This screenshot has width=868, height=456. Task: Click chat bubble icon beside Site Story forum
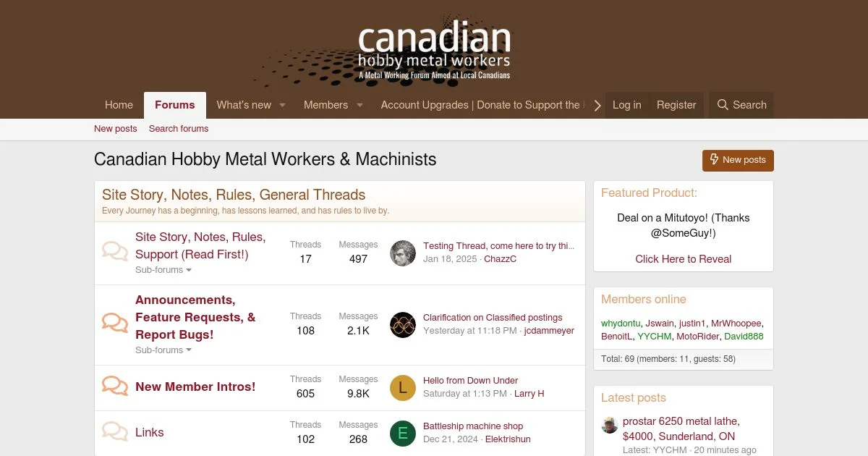(115, 252)
